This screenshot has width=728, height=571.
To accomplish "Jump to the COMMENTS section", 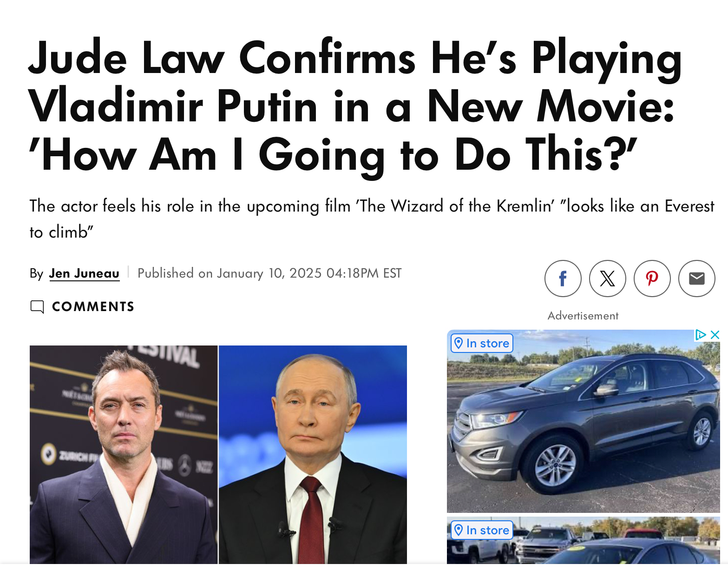I will pyautogui.click(x=93, y=307).
